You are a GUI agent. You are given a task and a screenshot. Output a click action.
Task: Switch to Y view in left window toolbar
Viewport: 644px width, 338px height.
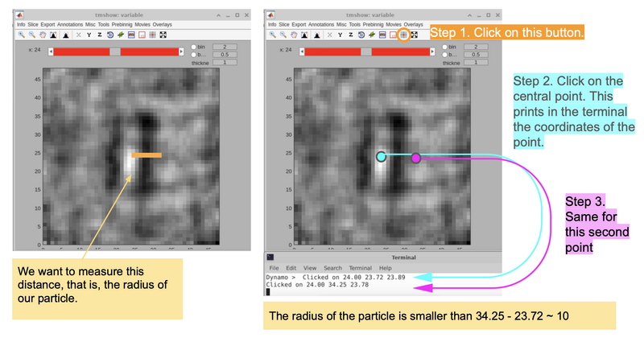[x=89, y=35]
